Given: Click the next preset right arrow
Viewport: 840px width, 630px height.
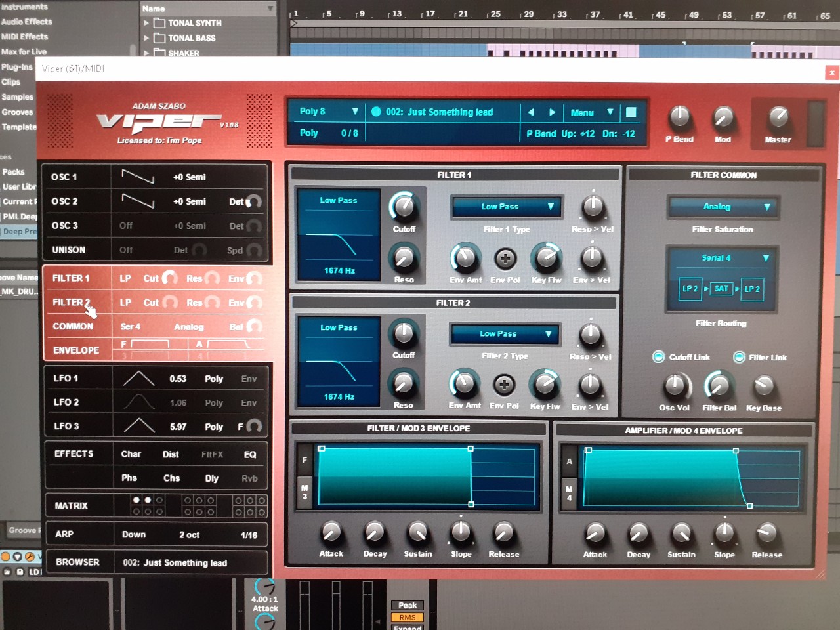Looking at the screenshot, I should (x=552, y=112).
